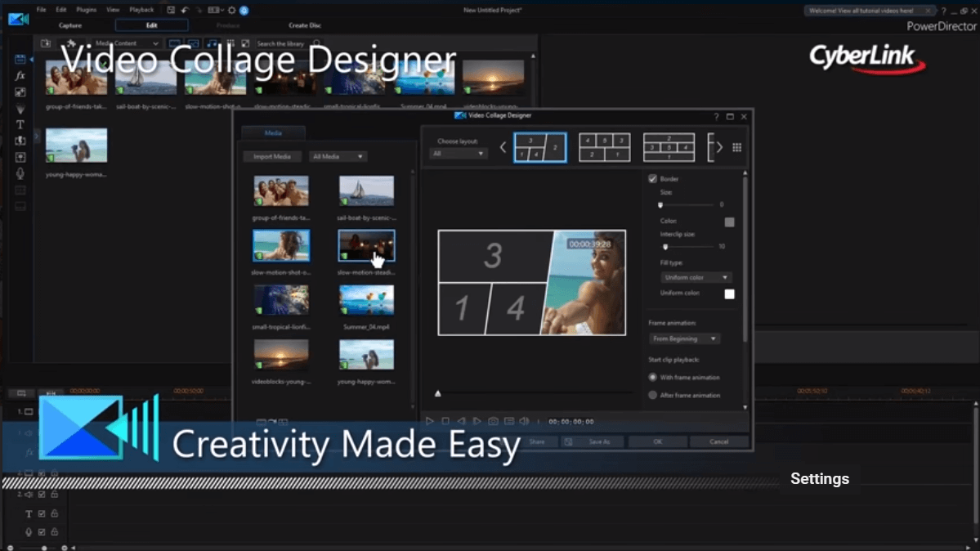Expand the library side panel arrow
Image resolution: width=980 pixels, height=551 pixels.
point(36,135)
